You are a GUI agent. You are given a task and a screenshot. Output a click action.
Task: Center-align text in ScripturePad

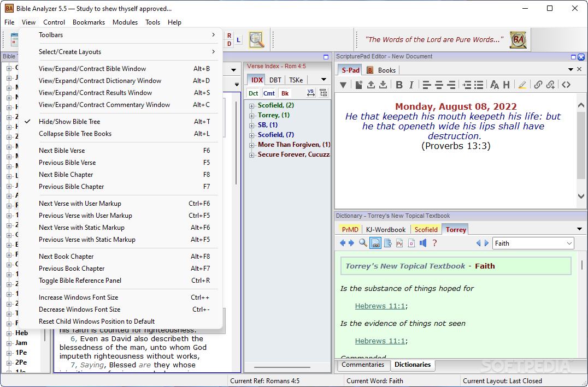click(439, 85)
